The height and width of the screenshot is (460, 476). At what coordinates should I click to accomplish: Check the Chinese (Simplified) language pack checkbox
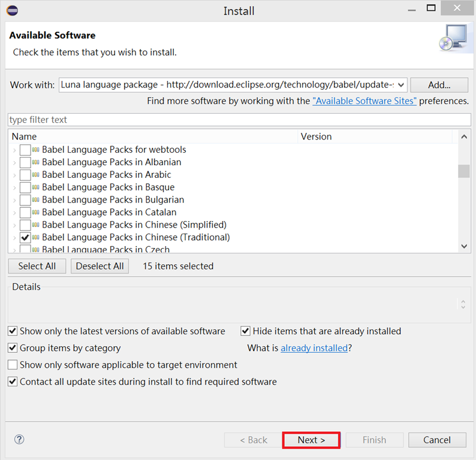click(x=25, y=225)
